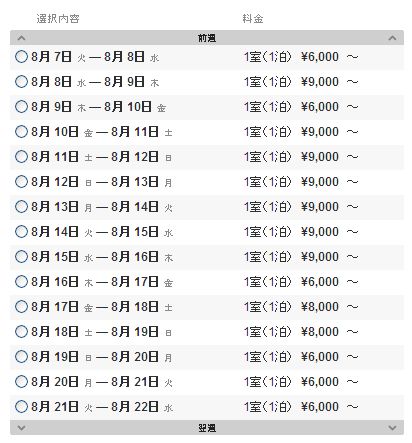Select the 8月11日—8月12日 radio button
This screenshot has width=412, height=443.
pyautogui.click(x=21, y=157)
